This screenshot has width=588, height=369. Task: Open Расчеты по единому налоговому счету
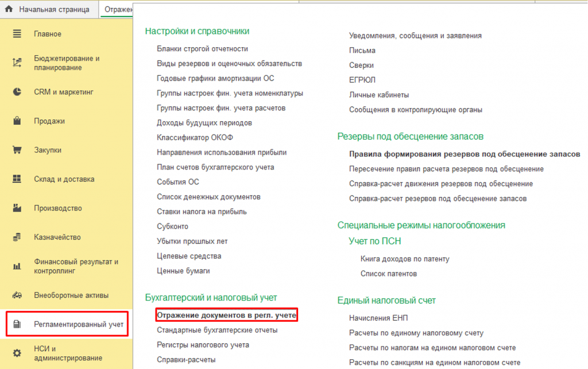pos(417,333)
